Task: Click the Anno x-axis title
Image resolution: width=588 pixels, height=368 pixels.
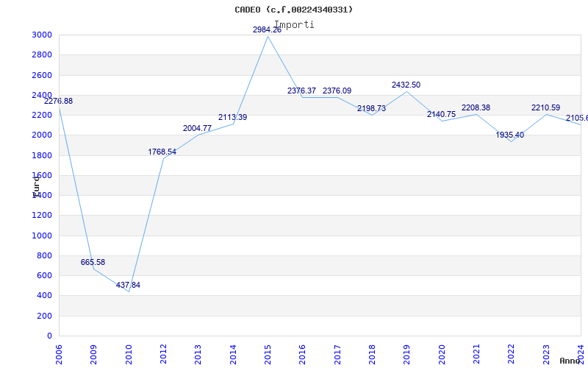Action: coord(570,361)
